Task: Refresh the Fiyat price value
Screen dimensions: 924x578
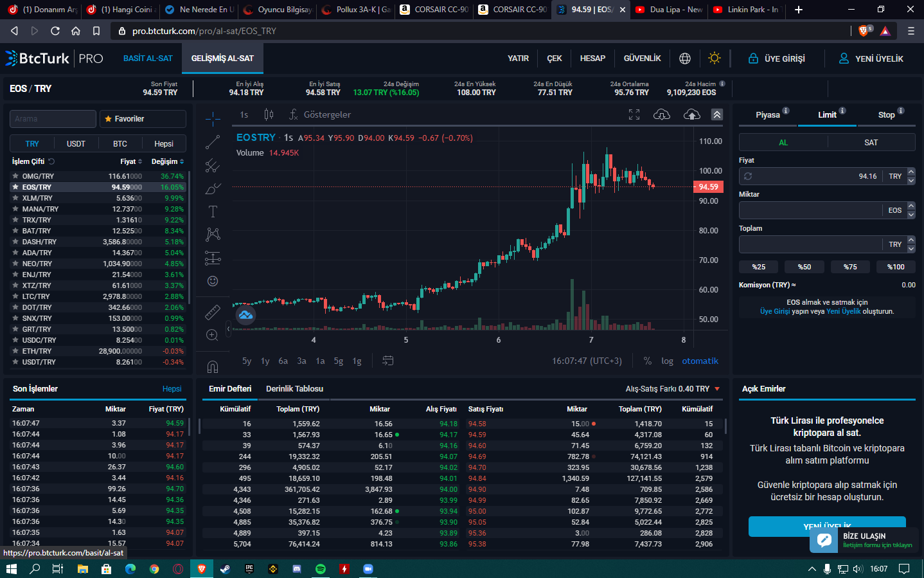Action: point(748,176)
